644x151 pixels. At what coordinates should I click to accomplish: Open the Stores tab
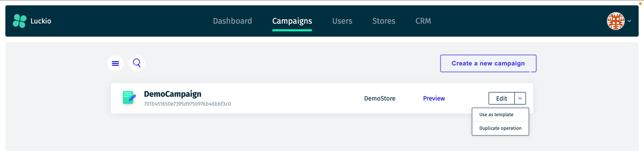coord(383,21)
